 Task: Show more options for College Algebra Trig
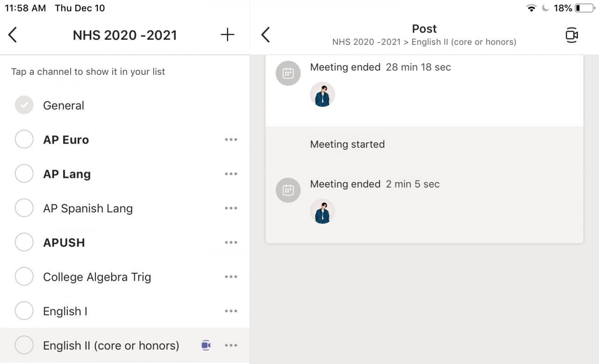[x=231, y=277]
